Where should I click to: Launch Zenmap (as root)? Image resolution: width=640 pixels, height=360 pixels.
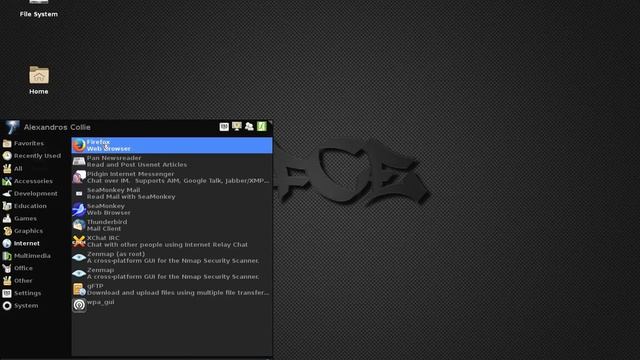[172, 257]
